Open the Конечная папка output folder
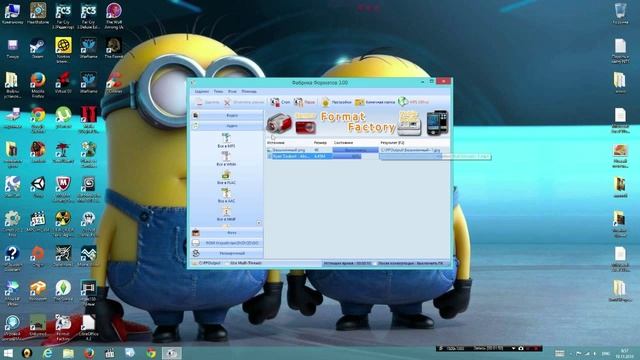This screenshot has width=640, height=360. 375,102
